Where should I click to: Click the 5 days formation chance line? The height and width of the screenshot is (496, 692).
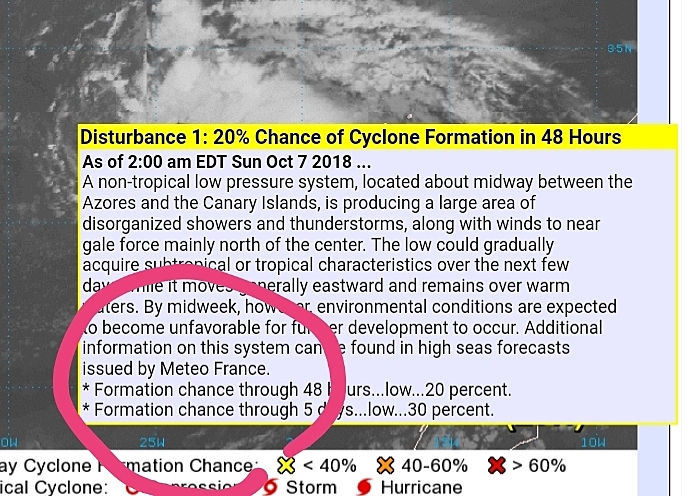point(288,410)
